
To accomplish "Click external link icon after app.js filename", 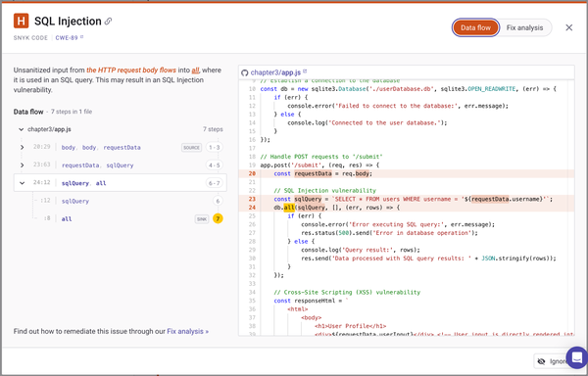I will point(305,71).
